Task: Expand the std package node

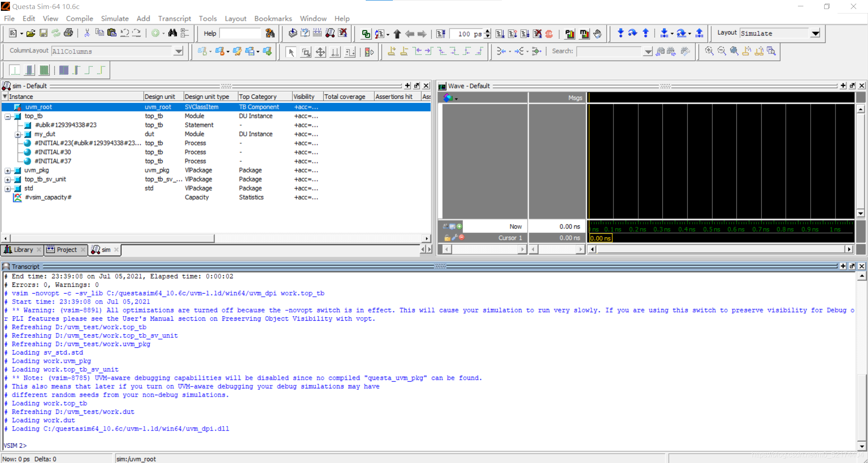Action: point(8,189)
